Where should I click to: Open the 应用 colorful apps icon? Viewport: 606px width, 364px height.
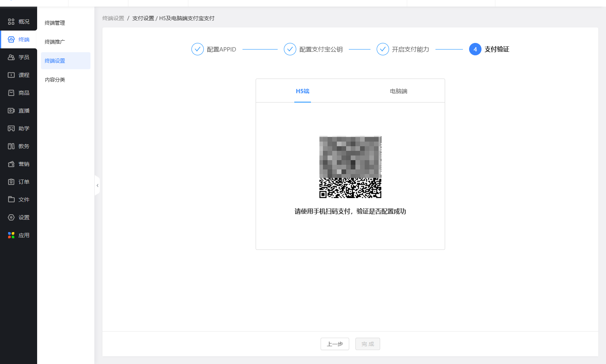(x=11, y=235)
